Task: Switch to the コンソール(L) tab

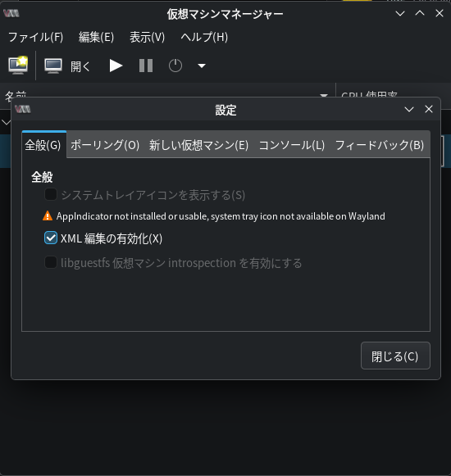Action: (x=292, y=145)
